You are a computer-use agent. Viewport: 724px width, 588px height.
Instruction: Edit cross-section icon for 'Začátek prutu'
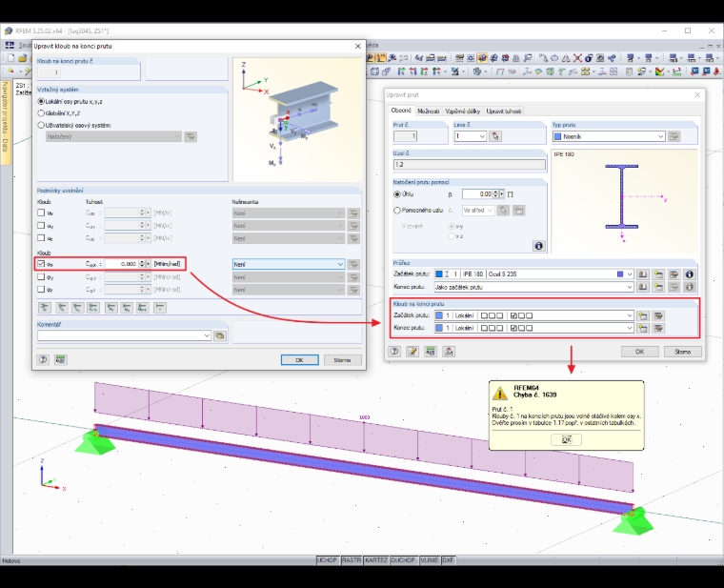[x=674, y=274]
